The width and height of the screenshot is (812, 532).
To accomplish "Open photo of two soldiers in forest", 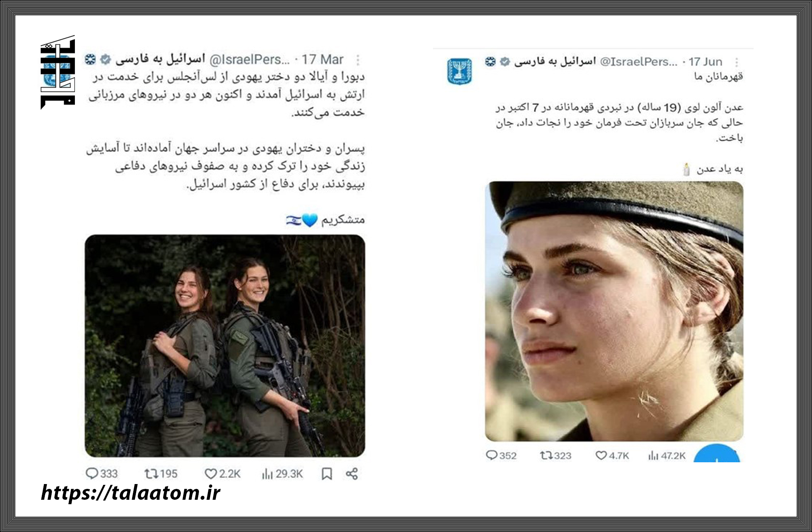I will coord(225,346).
